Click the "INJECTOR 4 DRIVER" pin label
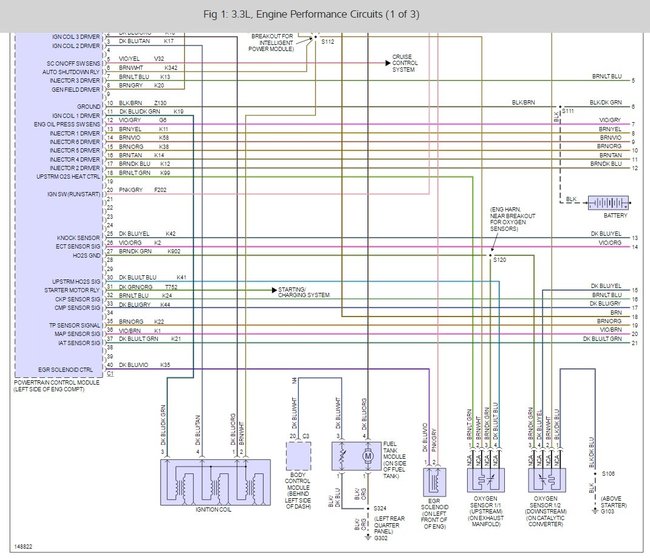Image resolution: width=650 pixels, height=559 pixels. coord(75,160)
